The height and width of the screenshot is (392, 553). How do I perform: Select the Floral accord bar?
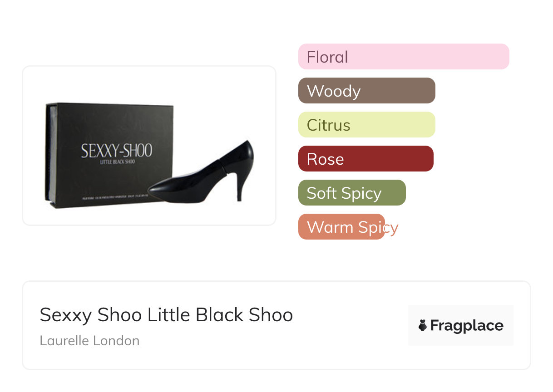(403, 57)
